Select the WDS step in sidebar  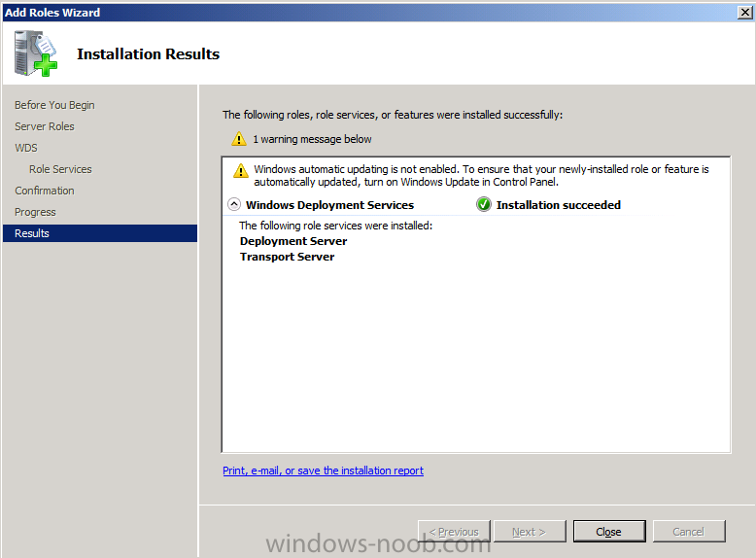pos(26,148)
